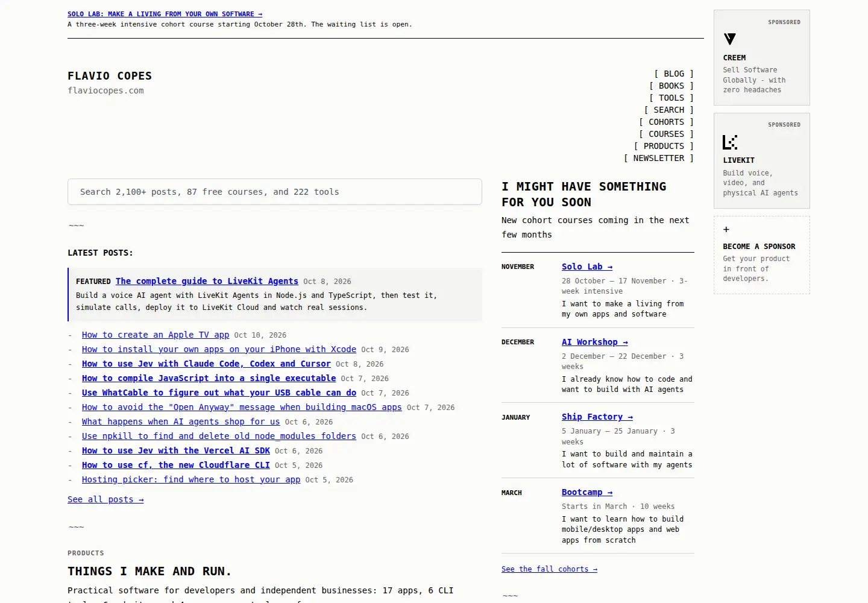868x603 pixels.
Task: Go to the TOOLS menu item
Action: (x=671, y=98)
